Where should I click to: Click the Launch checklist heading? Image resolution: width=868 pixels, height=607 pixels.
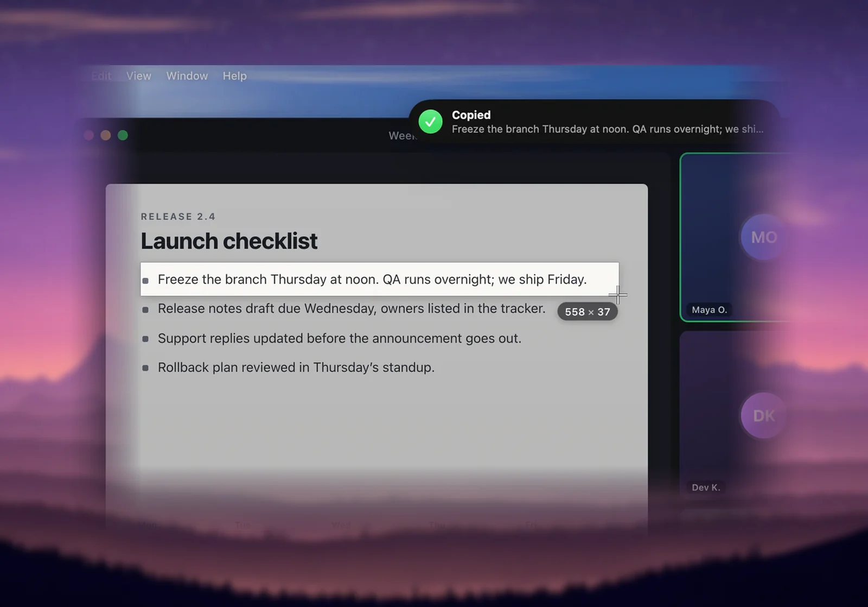tap(229, 241)
